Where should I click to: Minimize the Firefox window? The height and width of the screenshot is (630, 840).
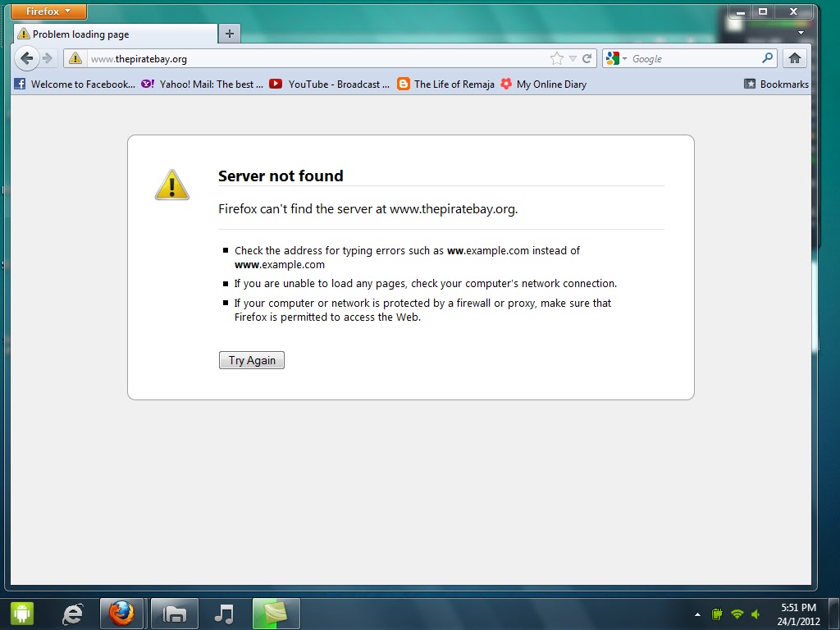(741, 11)
